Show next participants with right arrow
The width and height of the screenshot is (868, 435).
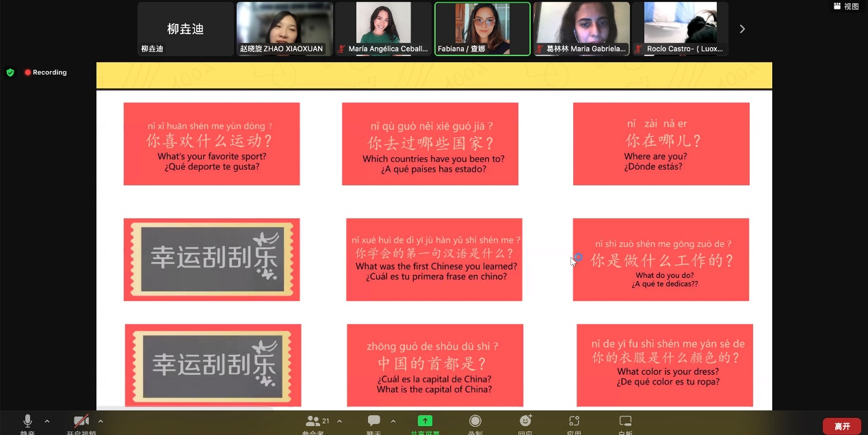click(742, 29)
